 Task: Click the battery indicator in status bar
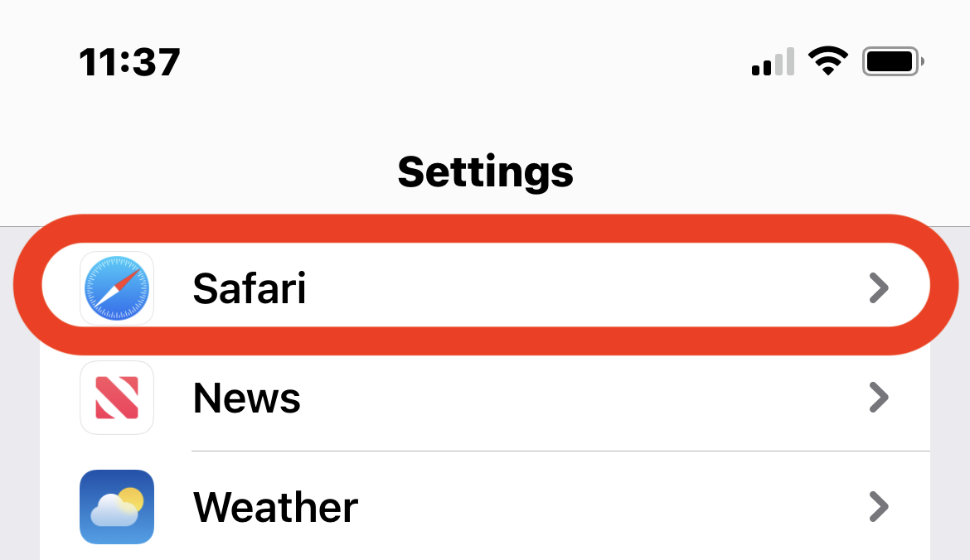coord(893,61)
